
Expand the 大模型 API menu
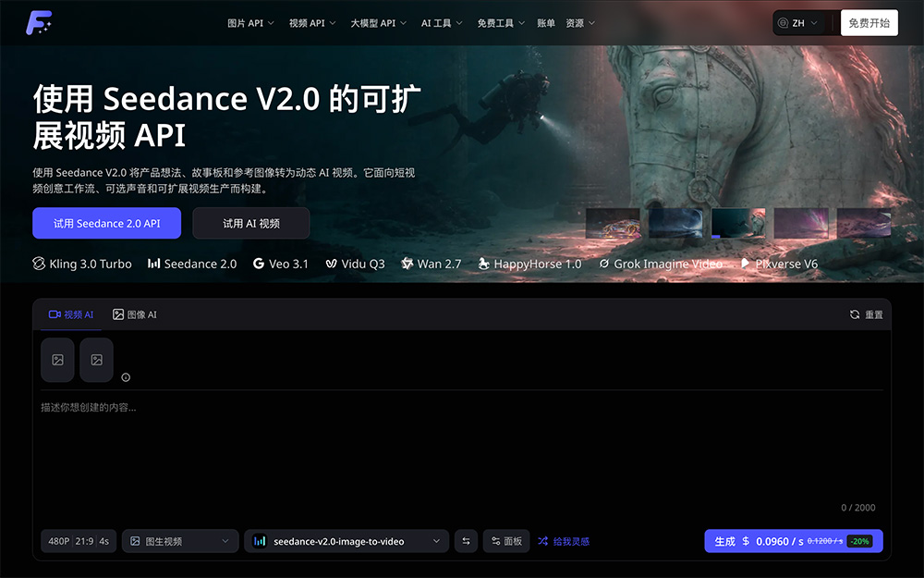[378, 23]
